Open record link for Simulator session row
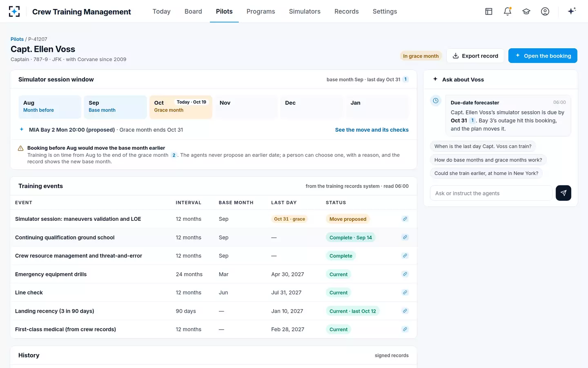Screen dimensions: 588x368 pyautogui.click(x=405, y=219)
